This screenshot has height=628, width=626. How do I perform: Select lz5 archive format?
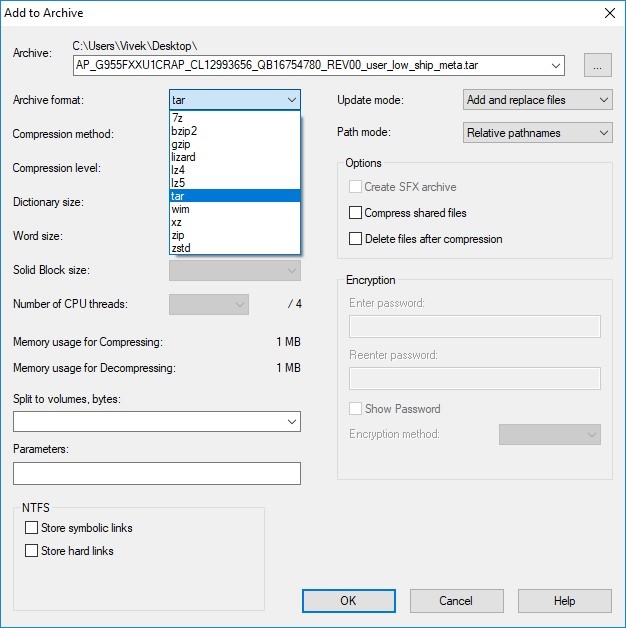tap(235, 183)
